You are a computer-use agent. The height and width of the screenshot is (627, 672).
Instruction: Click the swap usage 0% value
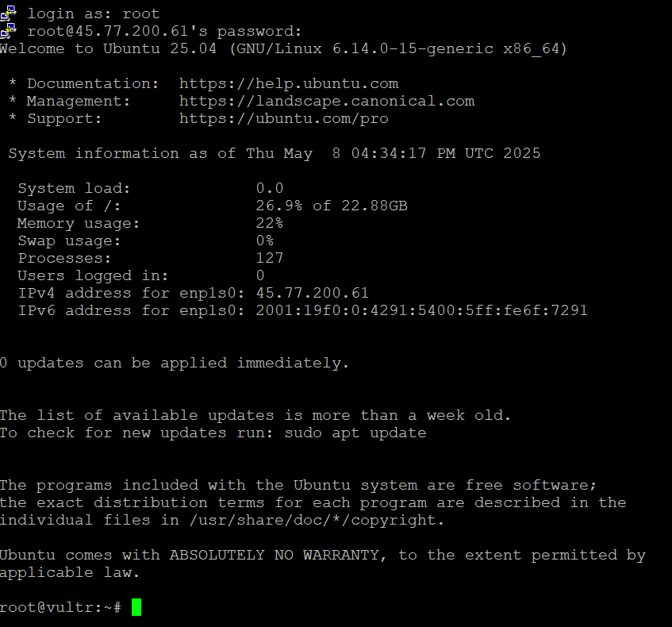[265, 240]
